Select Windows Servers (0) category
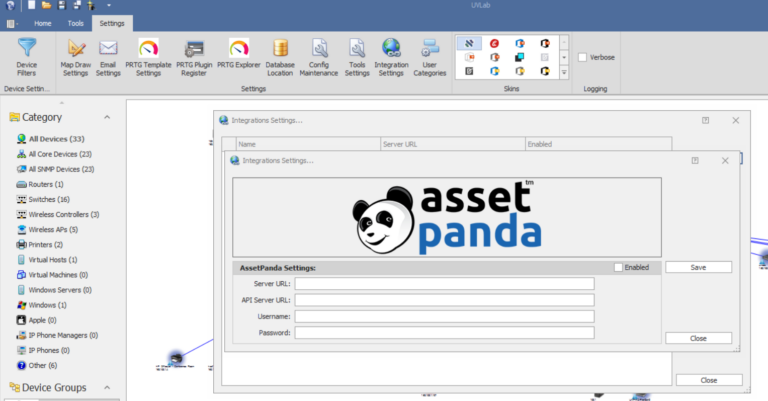 pyautogui.click(x=54, y=290)
